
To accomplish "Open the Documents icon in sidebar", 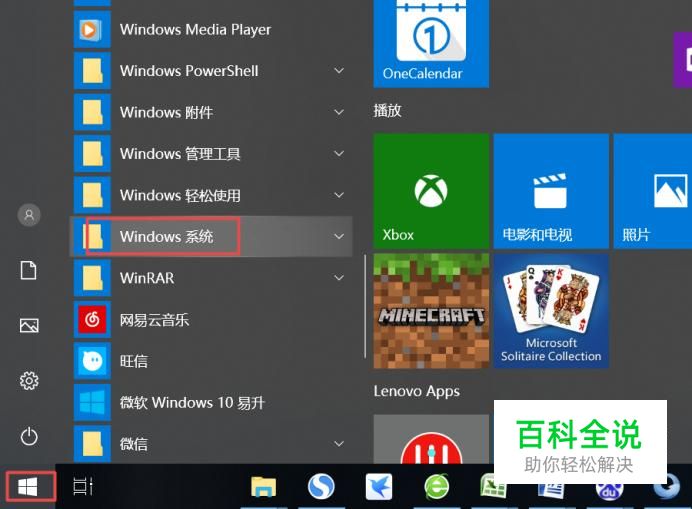I will [x=29, y=270].
